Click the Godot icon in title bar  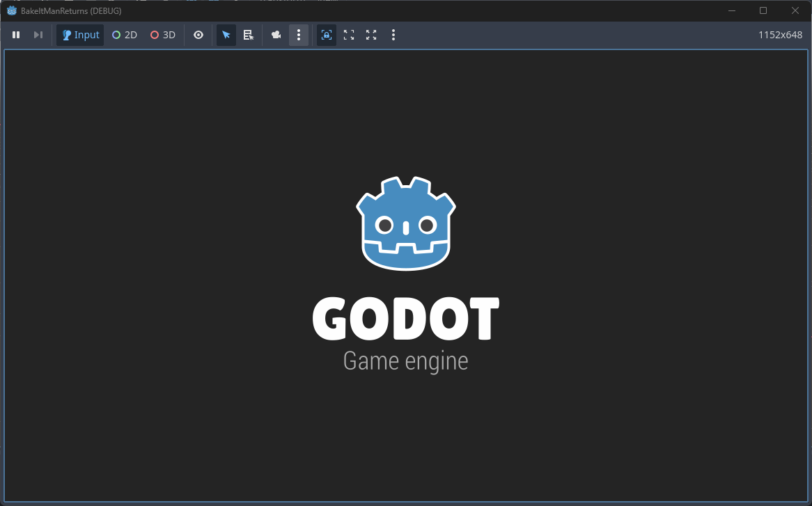pyautogui.click(x=11, y=10)
